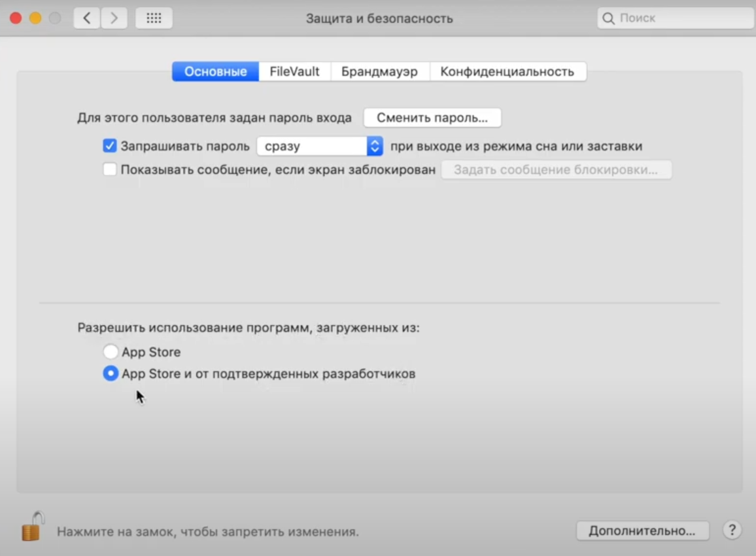
Task: Toggle the Запрашивать пароль checkbox
Action: 110,146
